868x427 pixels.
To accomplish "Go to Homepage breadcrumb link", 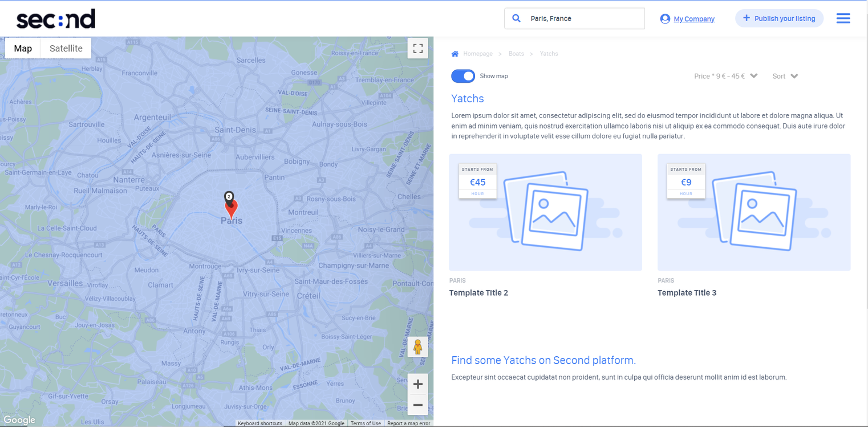I will [x=478, y=54].
